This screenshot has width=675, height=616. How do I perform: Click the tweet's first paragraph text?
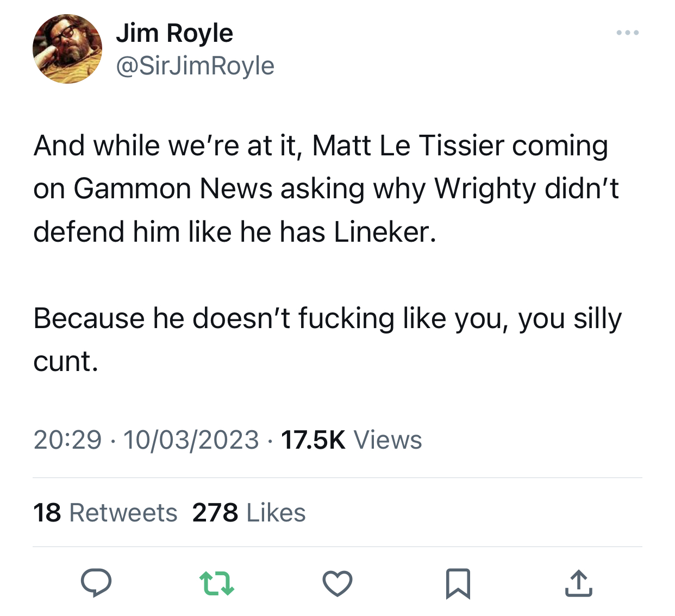point(326,188)
